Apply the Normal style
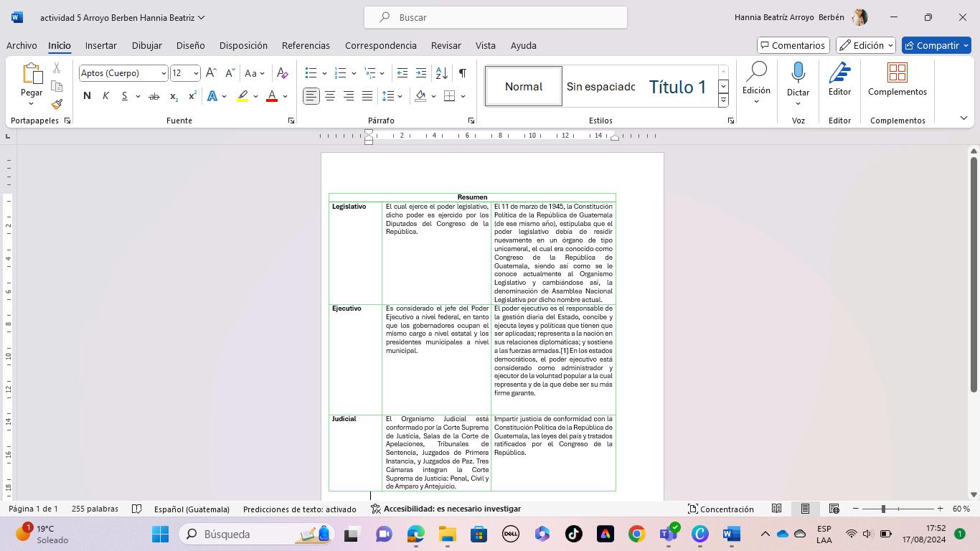The image size is (980, 551). [x=524, y=86]
